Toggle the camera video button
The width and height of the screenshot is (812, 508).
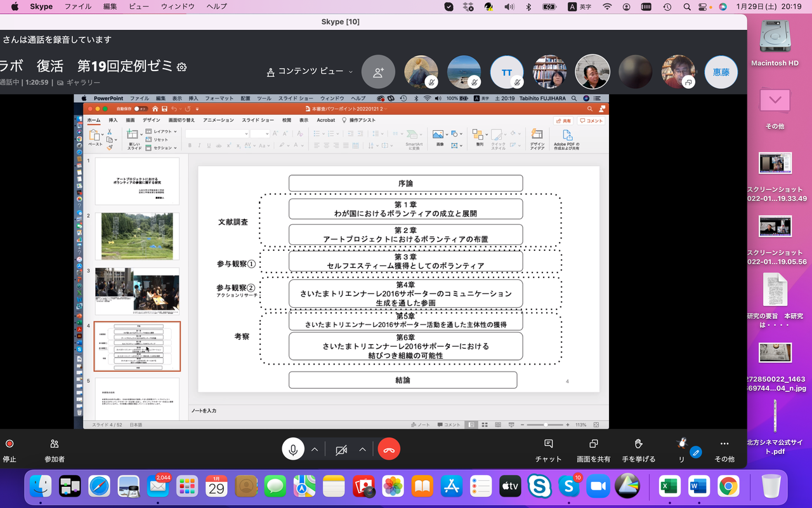click(341, 450)
